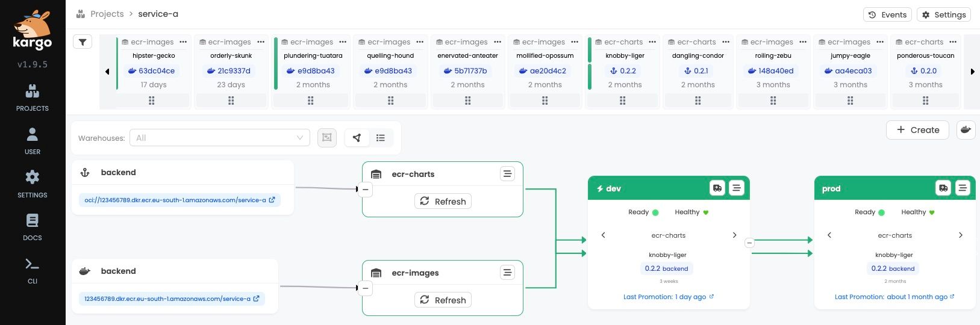Open the User sidebar icon
The height and width of the screenshot is (325, 980).
[33, 141]
